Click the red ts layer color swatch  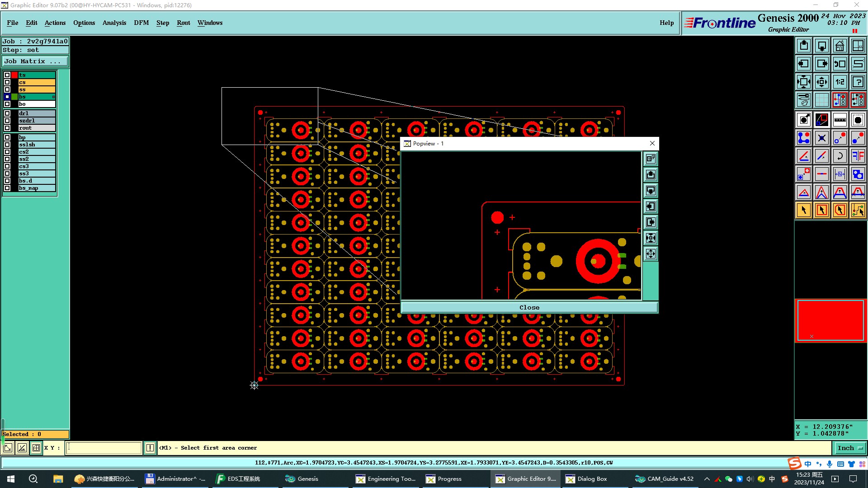coord(14,75)
